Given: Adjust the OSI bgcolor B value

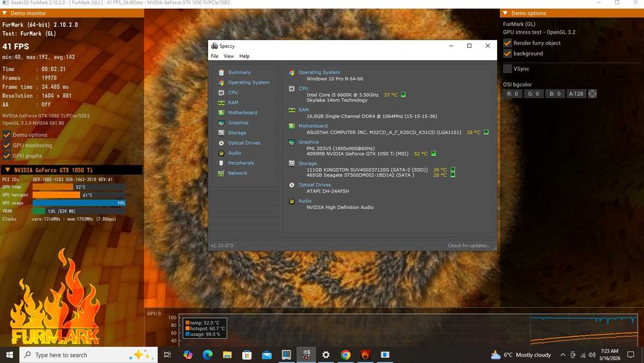Looking at the screenshot, I should click(x=555, y=93).
